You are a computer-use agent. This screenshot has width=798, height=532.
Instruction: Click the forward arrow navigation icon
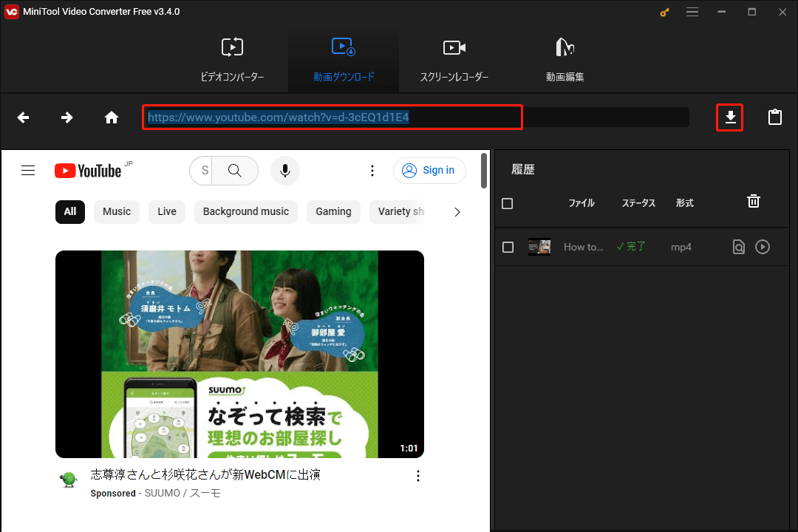point(66,117)
